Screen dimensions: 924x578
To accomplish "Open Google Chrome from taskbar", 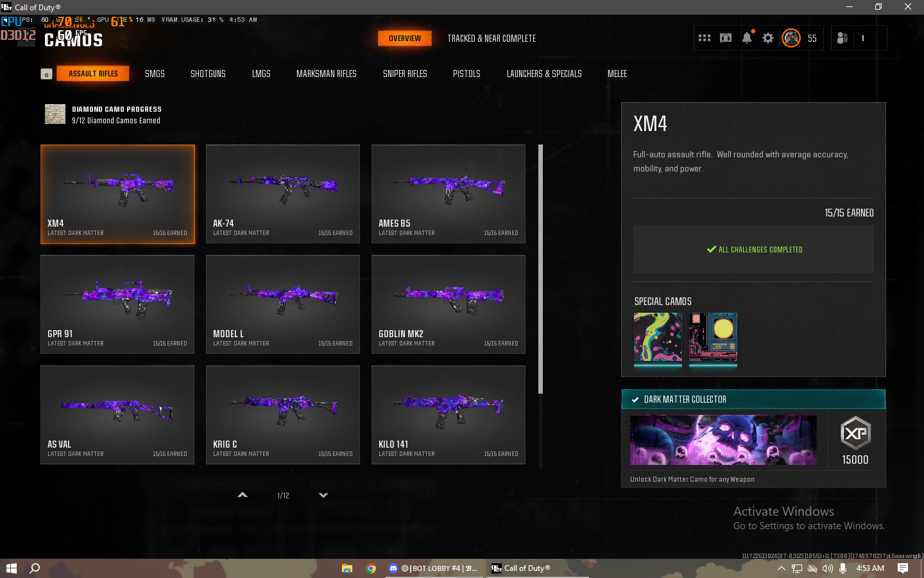I will click(x=371, y=568).
